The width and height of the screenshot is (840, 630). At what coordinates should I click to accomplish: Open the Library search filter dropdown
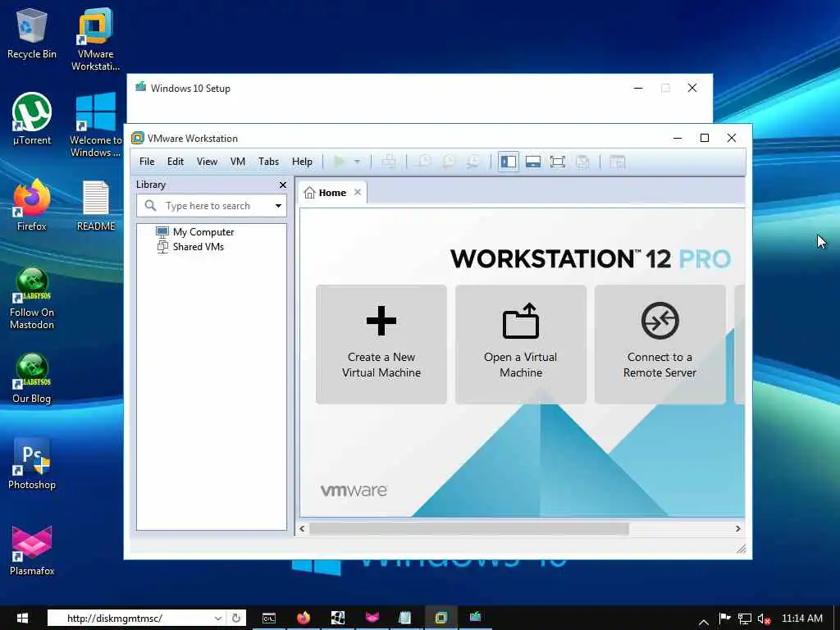point(279,206)
